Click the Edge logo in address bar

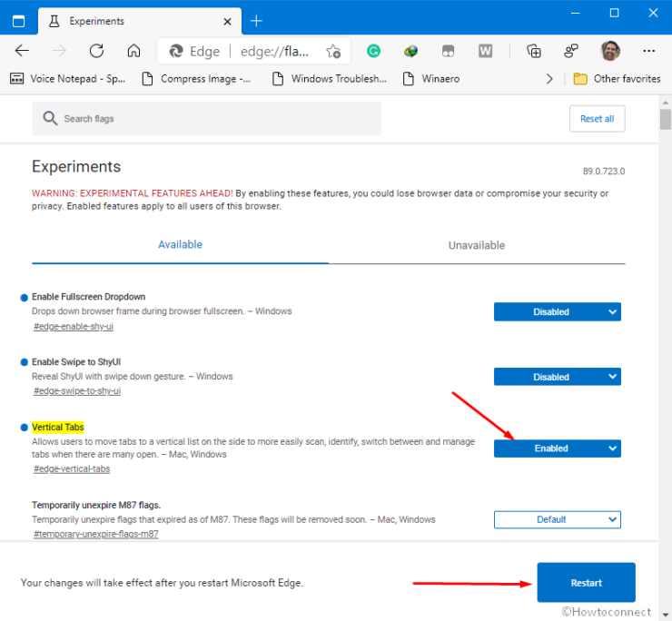(x=175, y=52)
